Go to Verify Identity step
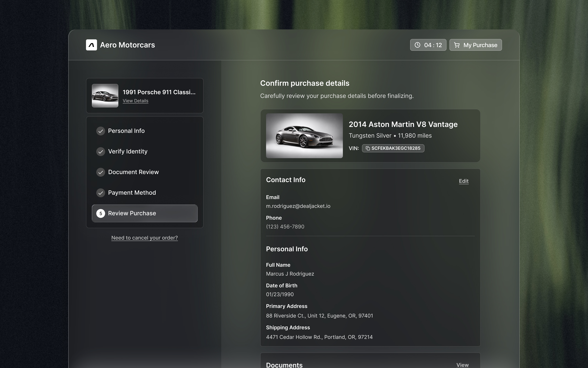The height and width of the screenshot is (368, 588). 145,152
